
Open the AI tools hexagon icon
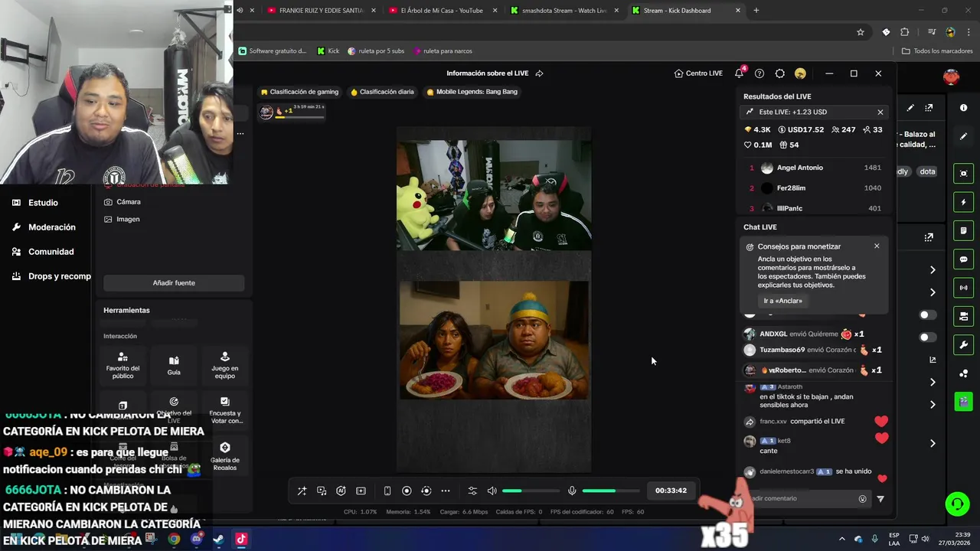click(341, 491)
